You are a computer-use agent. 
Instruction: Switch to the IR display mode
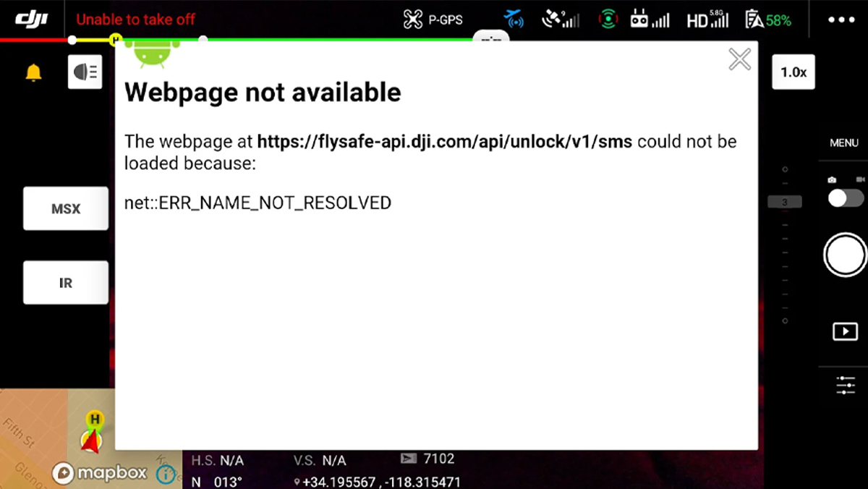[66, 283]
